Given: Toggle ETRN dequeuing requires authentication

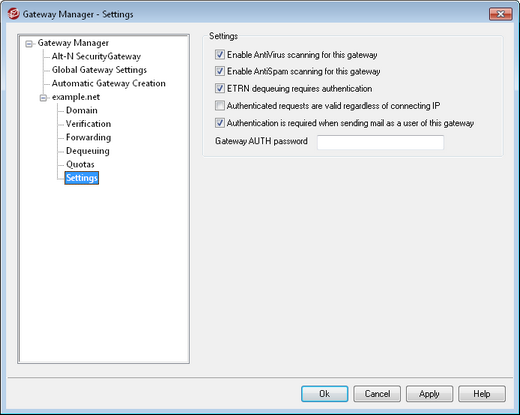Looking at the screenshot, I should coord(220,88).
